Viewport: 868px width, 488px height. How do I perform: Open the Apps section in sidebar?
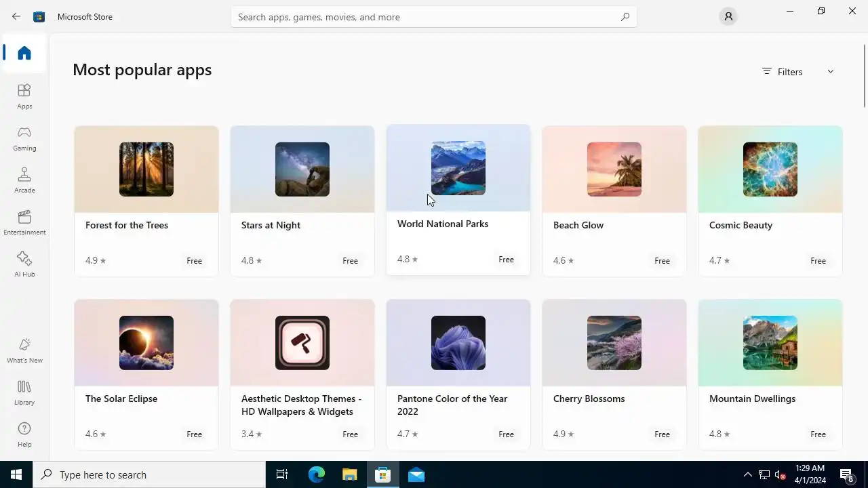[x=24, y=96]
